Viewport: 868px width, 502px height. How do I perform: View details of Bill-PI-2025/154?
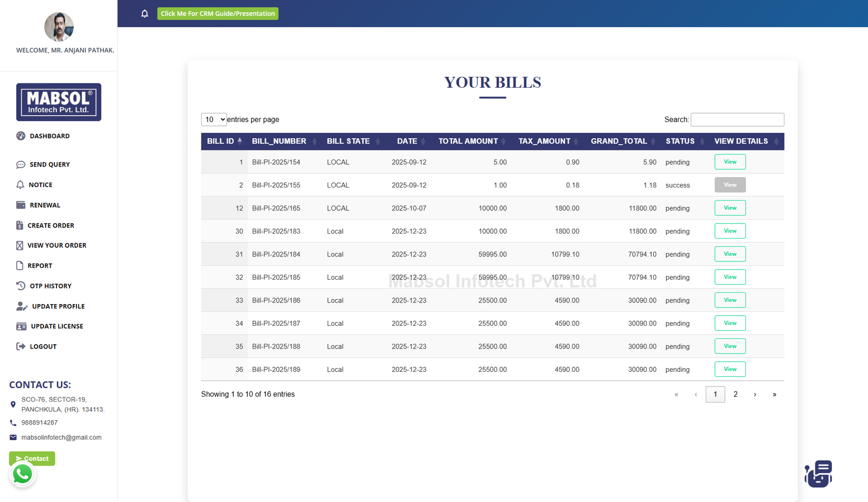point(730,162)
